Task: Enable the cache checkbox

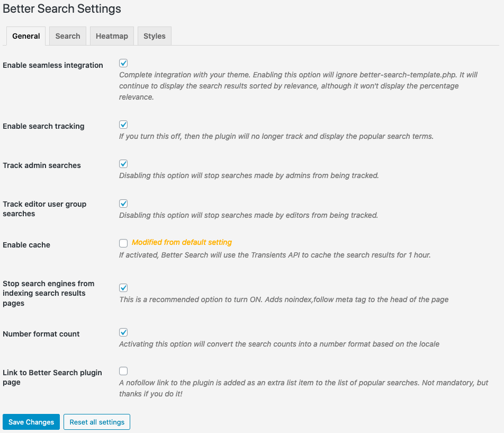Action: [123, 243]
